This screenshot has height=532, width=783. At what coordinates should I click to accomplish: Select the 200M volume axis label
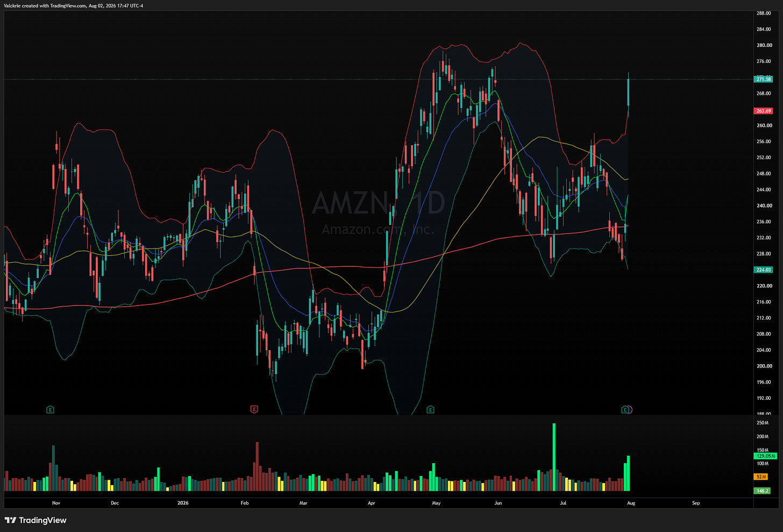(763, 437)
